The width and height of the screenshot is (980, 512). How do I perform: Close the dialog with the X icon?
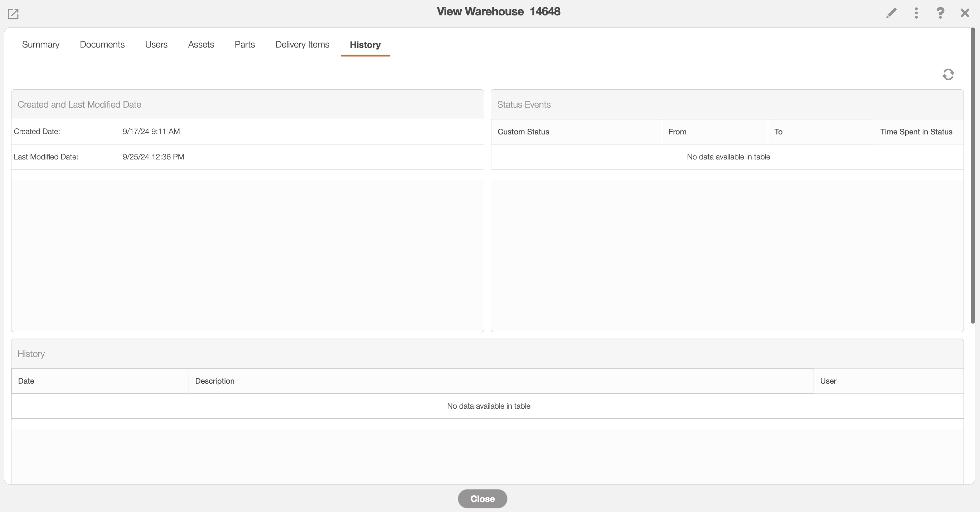click(x=964, y=13)
